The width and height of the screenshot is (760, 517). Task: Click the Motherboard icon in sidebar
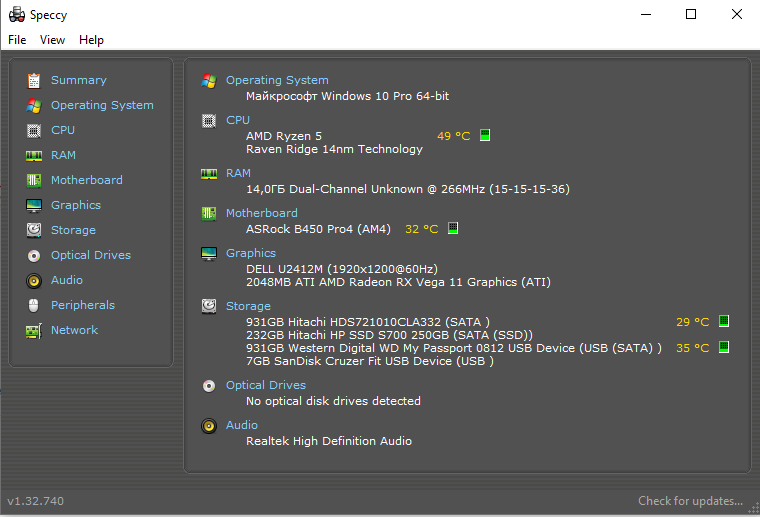pyautogui.click(x=34, y=181)
